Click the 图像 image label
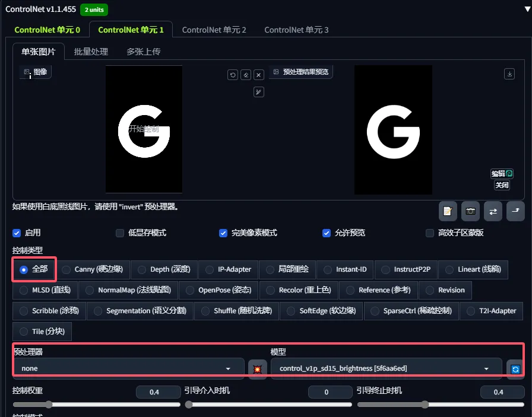The image size is (532, 417). 36,72
